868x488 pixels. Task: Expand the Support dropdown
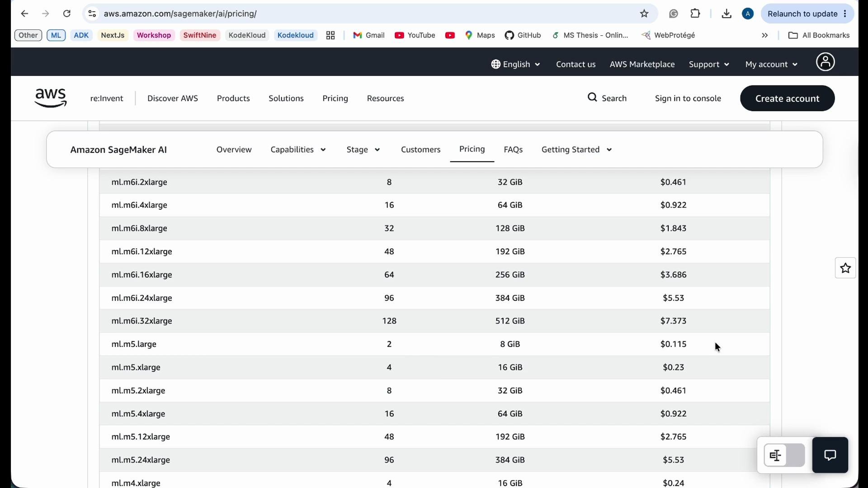[709, 64]
